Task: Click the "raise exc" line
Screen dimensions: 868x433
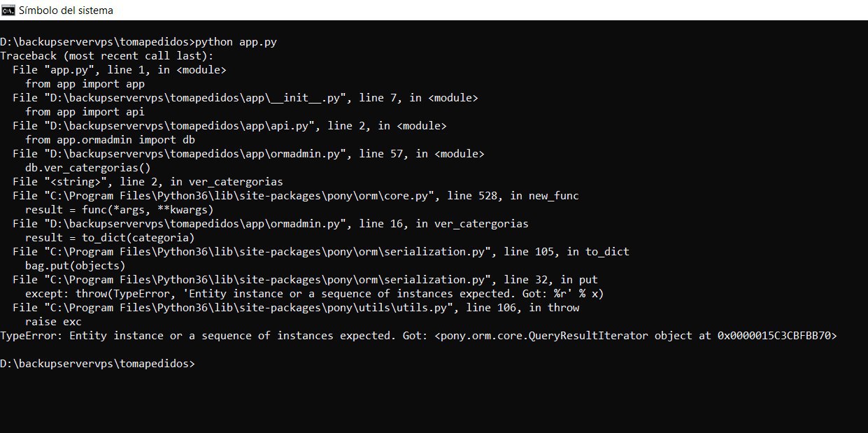Action: click(x=53, y=322)
